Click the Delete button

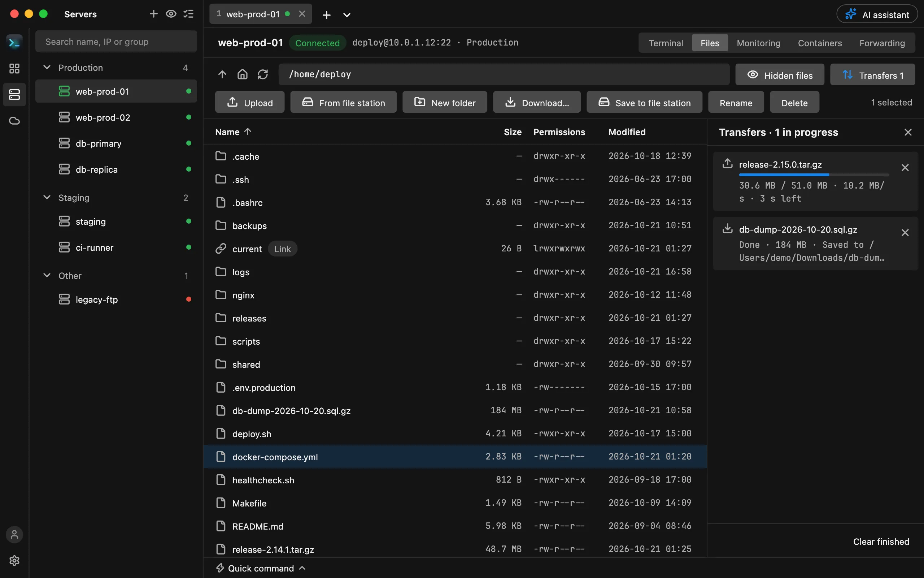point(794,102)
